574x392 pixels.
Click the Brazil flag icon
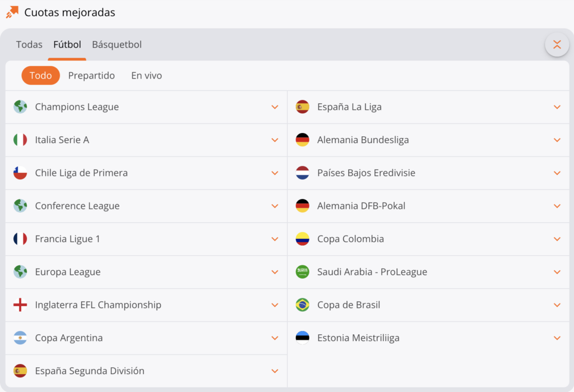tap(302, 305)
